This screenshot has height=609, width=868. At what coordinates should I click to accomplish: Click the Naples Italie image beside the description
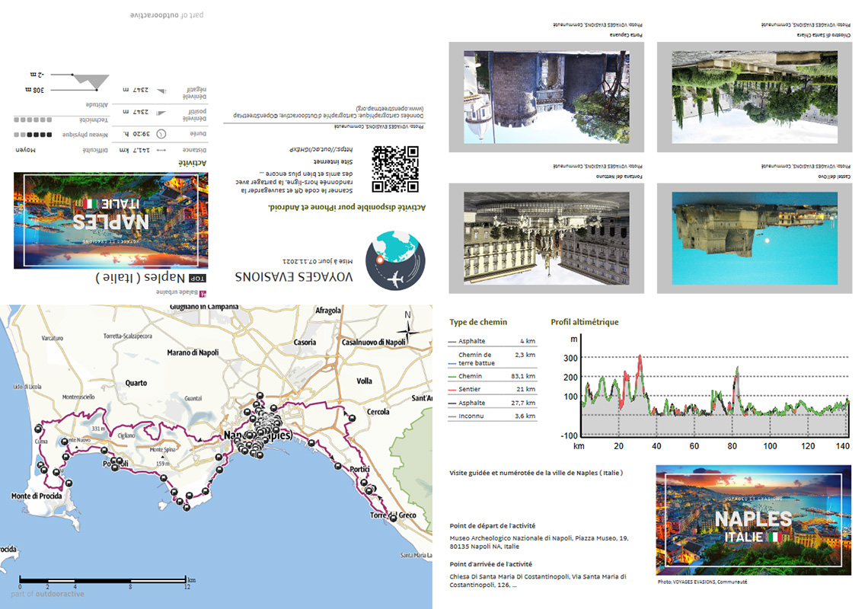coord(754,521)
